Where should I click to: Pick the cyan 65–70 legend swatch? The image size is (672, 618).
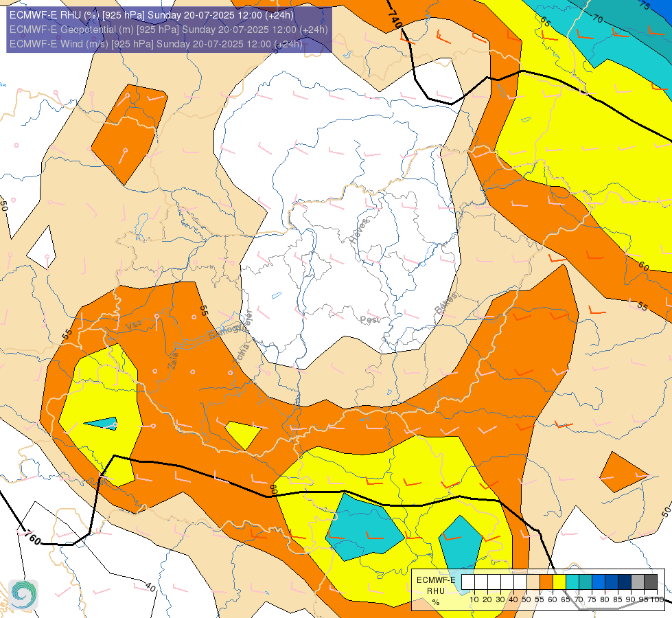(x=572, y=582)
